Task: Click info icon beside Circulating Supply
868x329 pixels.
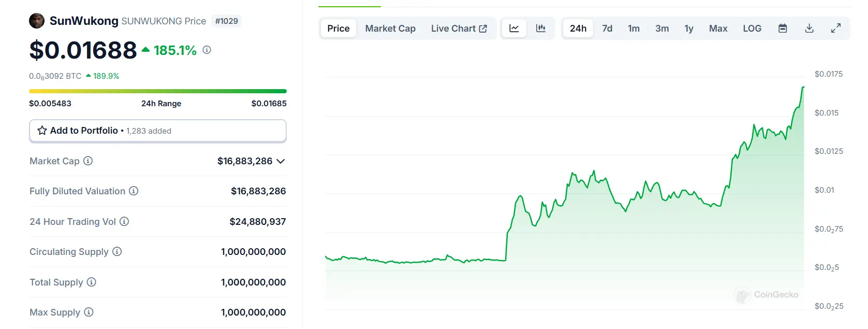Action: tap(117, 252)
